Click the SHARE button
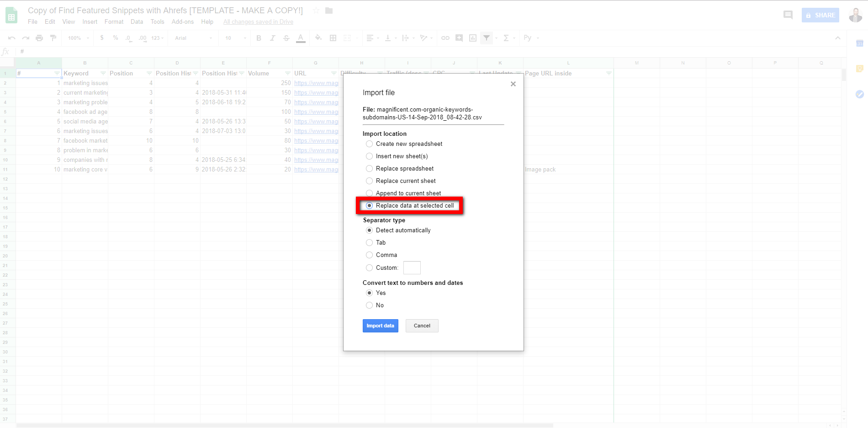The height and width of the screenshot is (428, 868). pyautogui.click(x=820, y=15)
